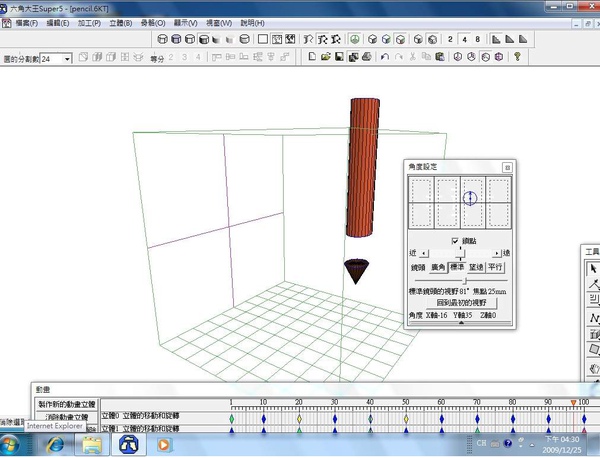Select the 標準 standard lens option
The width and height of the screenshot is (600, 458).
coord(457,267)
